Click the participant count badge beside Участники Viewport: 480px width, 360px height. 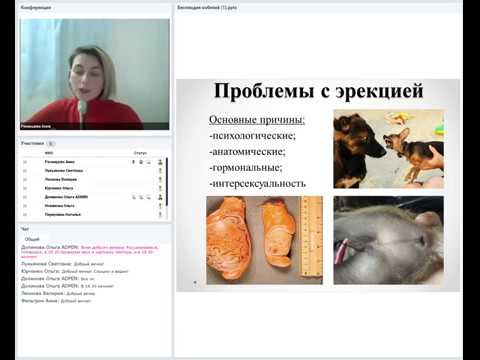pyautogui.click(x=51, y=144)
